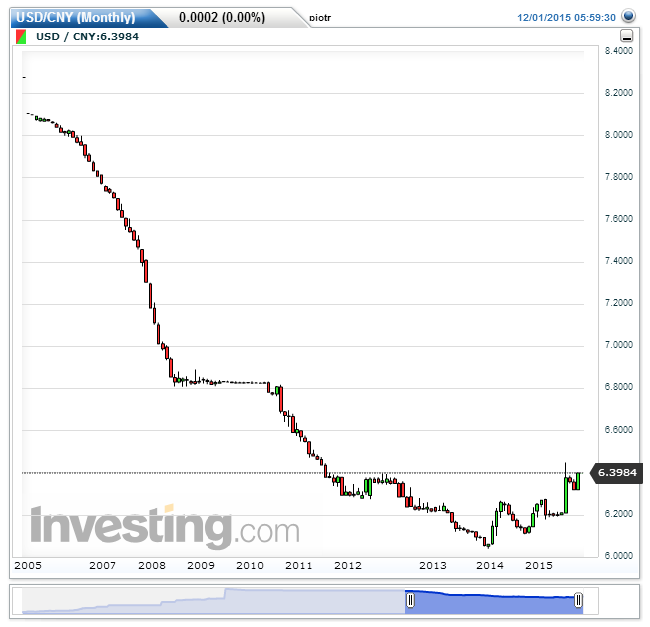Select the USD/CNY (Monthly) tab
This screenshot has height=627, width=650.
click(76, 17)
